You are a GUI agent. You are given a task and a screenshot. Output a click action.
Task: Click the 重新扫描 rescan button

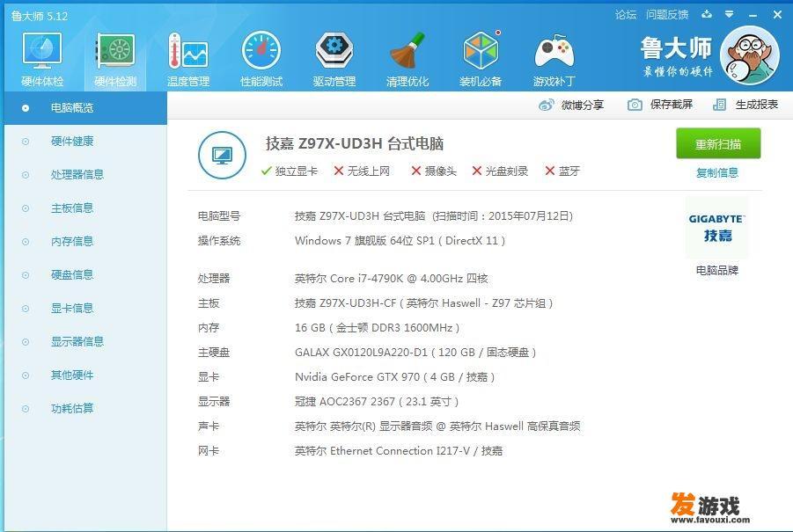[x=718, y=144]
